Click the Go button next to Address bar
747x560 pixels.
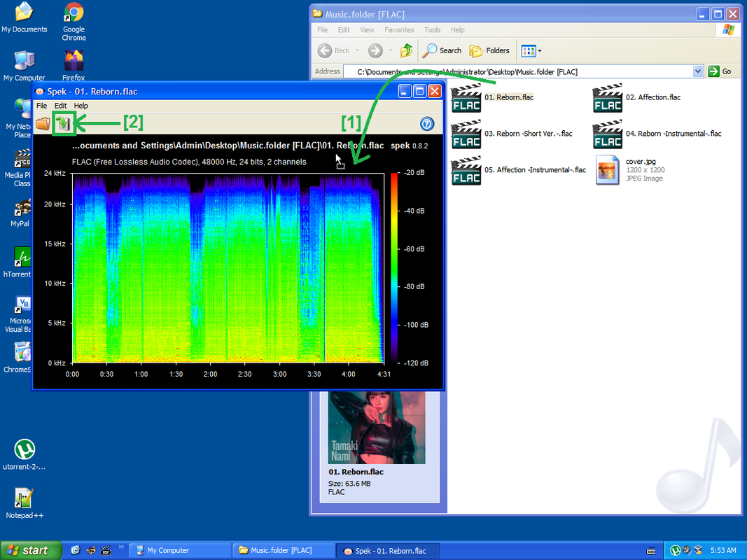click(720, 71)
